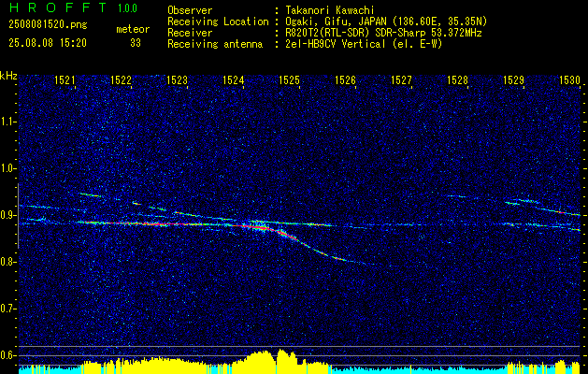Click the 1521 time marker

pyautogui.click(x=65, y=79)
